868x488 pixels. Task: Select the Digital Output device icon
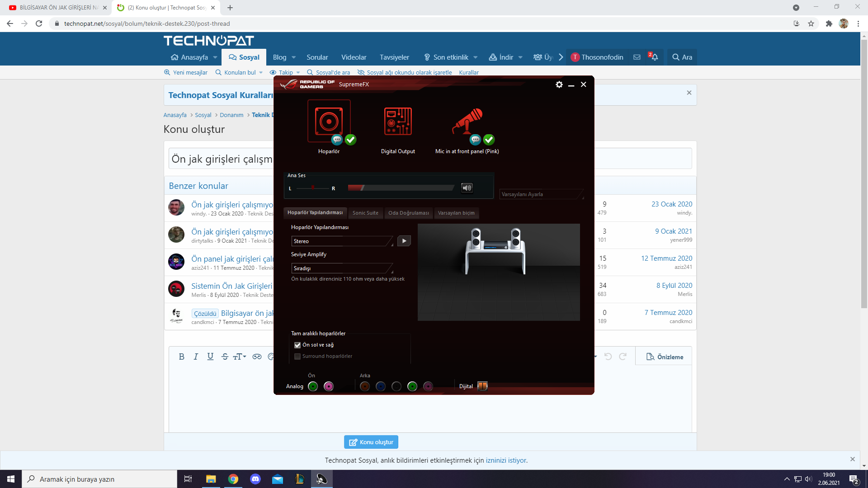[x=398, y=121]
